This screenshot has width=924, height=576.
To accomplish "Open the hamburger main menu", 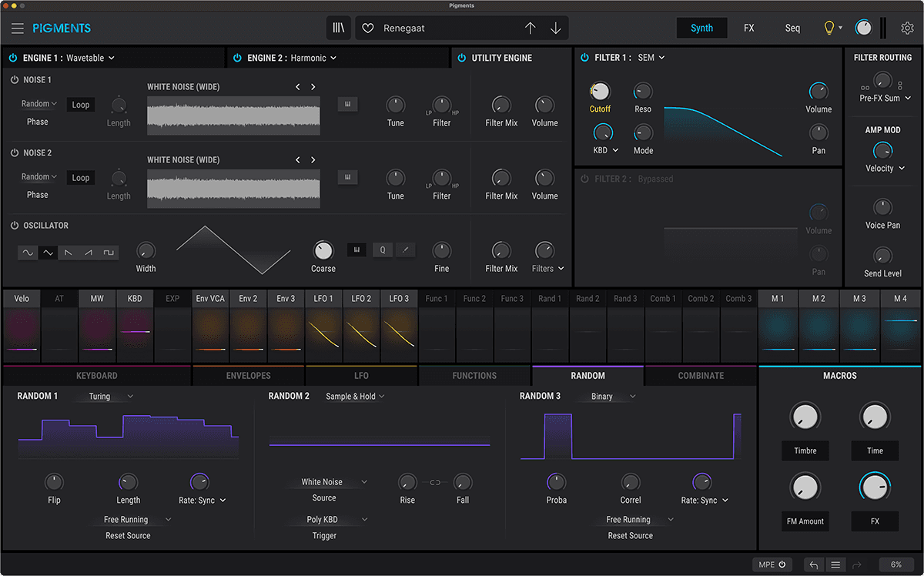I will click(x=18, y=28).
